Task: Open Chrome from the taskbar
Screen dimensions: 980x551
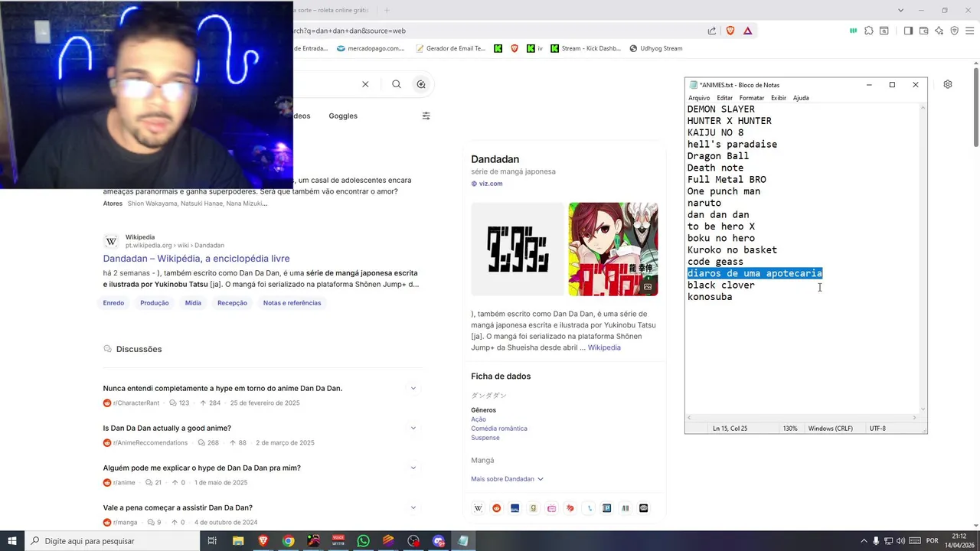Action: [x=288, y=541]
